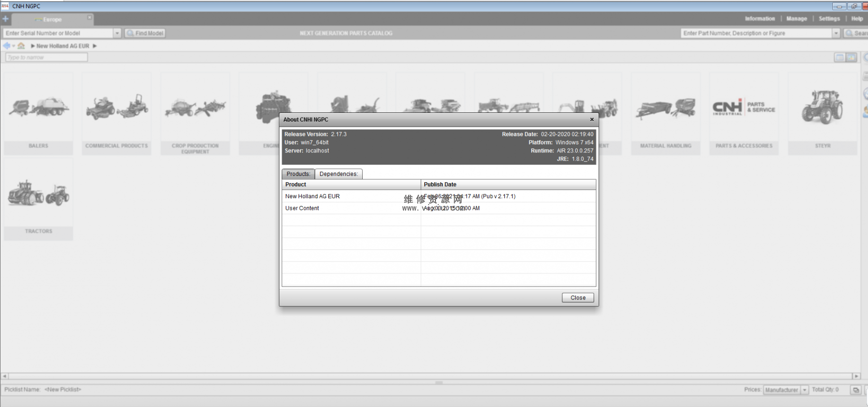Image resolution: width=868 pixels, height=407 pixels.
Task: Click the Enter Serial Number or Model field
Action: (58, 33)
